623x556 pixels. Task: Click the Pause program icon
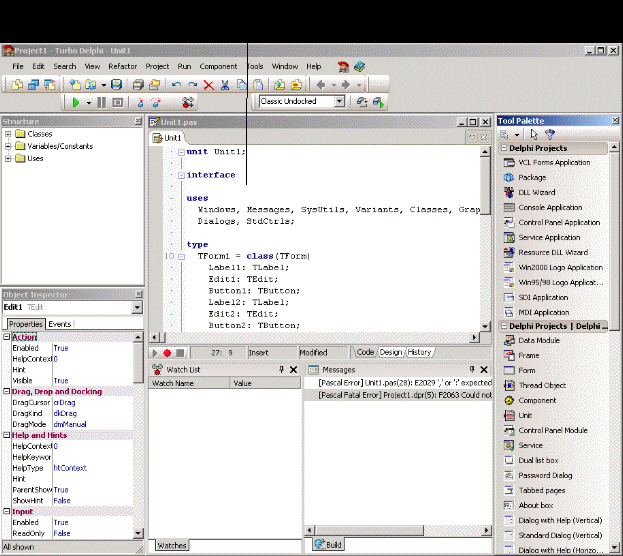tap(101, 103)
